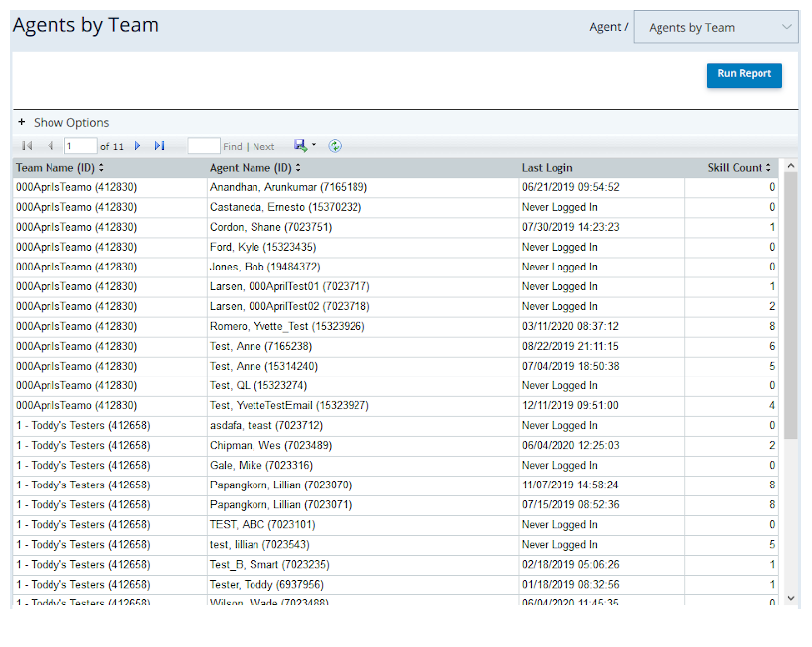The image size is (812, 647).
Task: Open export format dropdown arrow
Action: (313, 145)
